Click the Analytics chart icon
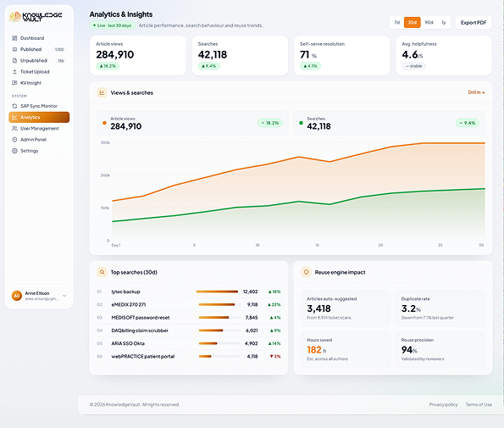 pyautogui.click(x=14, y=117)
